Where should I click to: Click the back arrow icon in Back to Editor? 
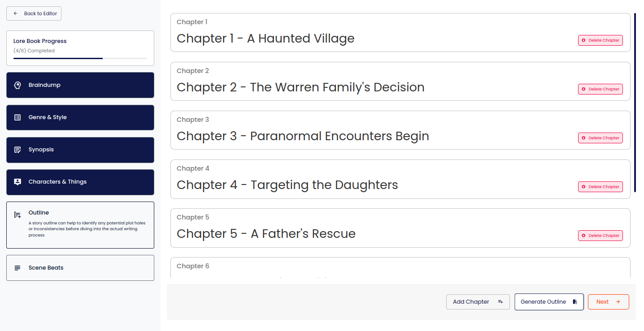[x=15, y=13]
